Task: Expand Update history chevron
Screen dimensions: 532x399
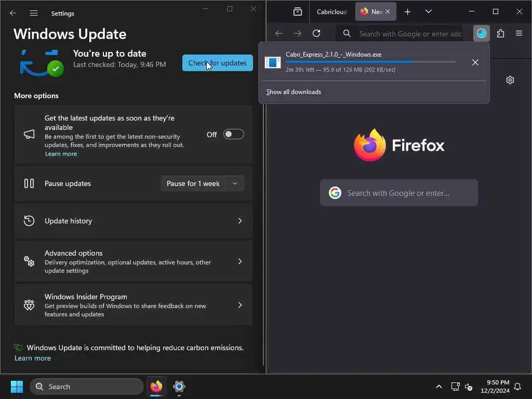Action: coord(240,221)
